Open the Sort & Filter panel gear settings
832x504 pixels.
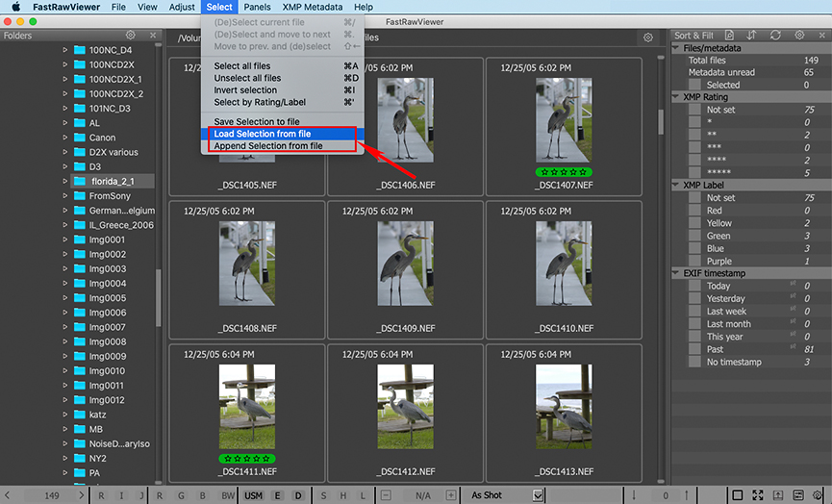(799, 36)
